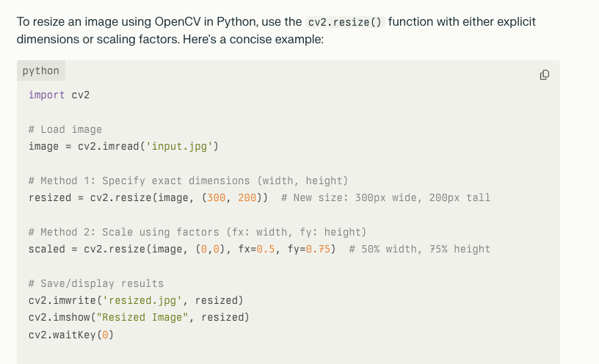Click the intro paragraph mentioning OpenCV
599x364 pixels.
(x=276, y=30)
